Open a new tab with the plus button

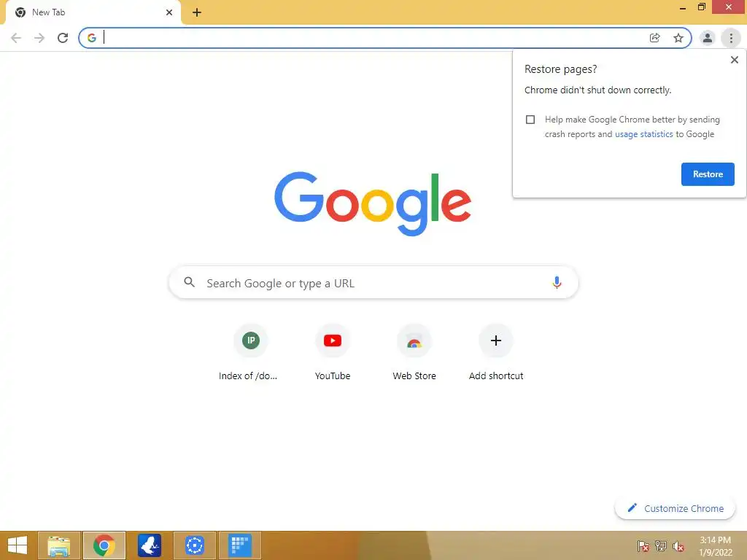click(x=197, y=12)
